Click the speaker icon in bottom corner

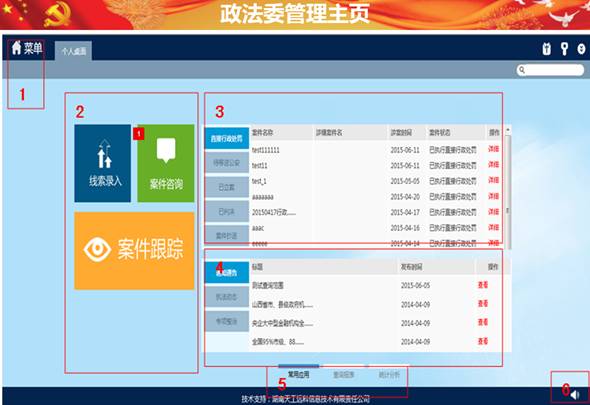tap(575, 395)
